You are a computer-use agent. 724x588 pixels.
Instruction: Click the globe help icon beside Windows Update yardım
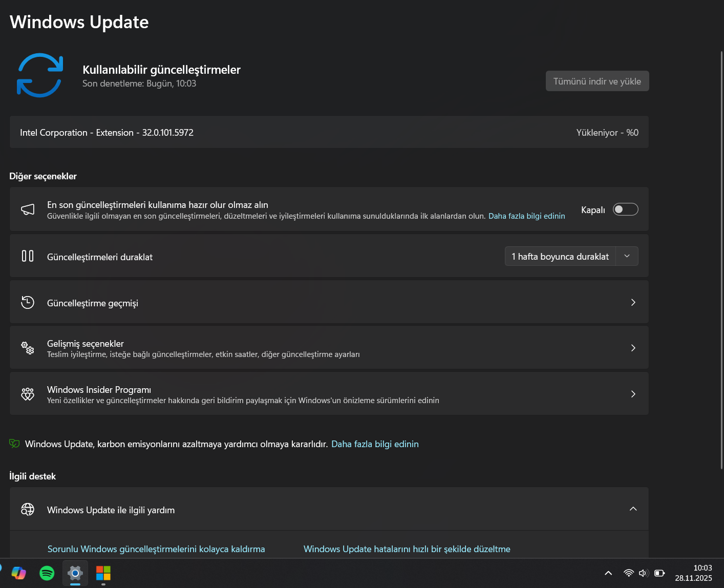[x=28, y=509]
